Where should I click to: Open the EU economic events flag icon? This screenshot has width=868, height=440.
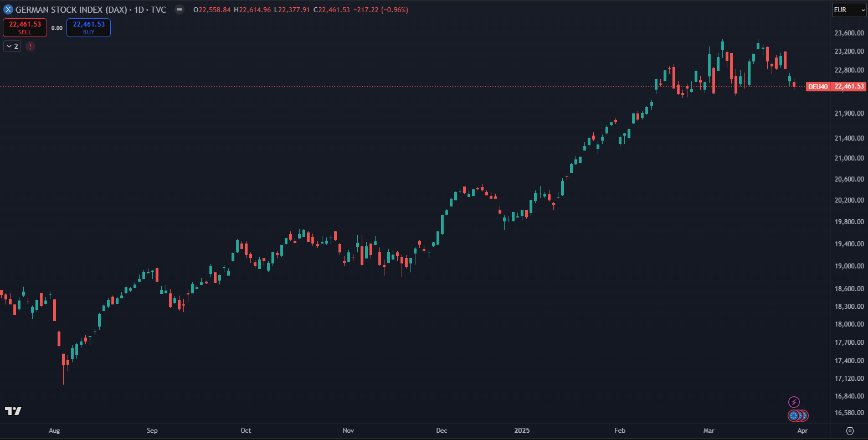coord(794,415)
